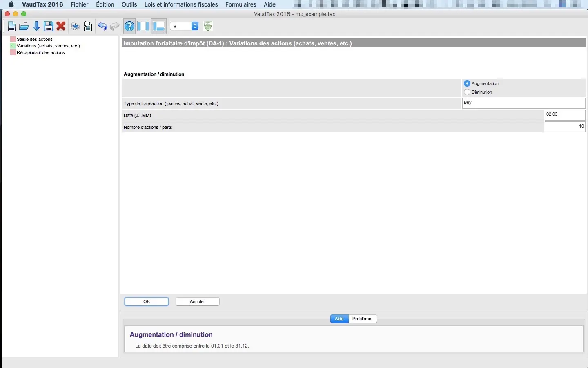Click the Apple menu icon
This screenshot has height=368, width=588.
click(11, 4)
